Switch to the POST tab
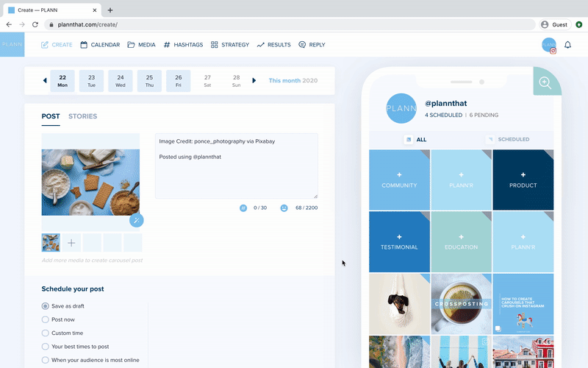 pyautogui.click(x=51, y=116)
